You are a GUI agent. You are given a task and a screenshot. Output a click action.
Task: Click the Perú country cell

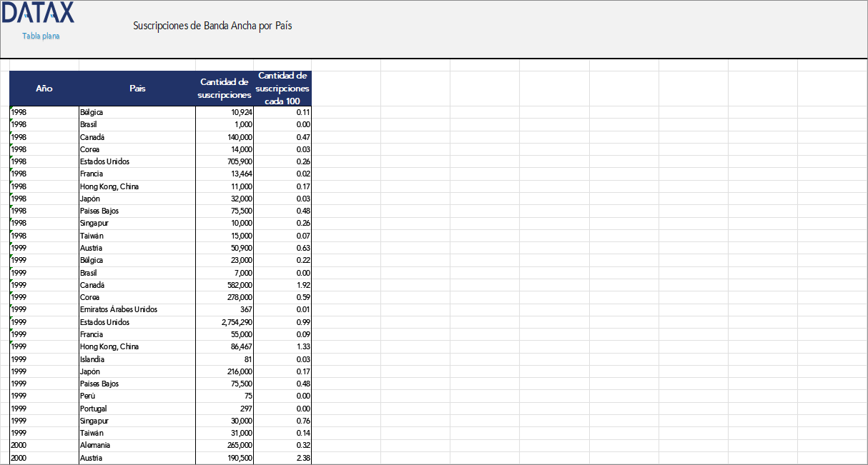pos(87,396)
